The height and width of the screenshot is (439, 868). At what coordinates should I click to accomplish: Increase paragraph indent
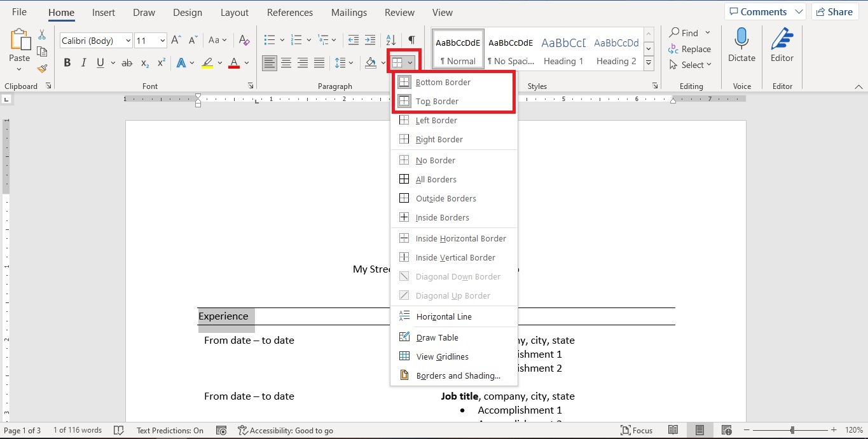coord(370,41)
